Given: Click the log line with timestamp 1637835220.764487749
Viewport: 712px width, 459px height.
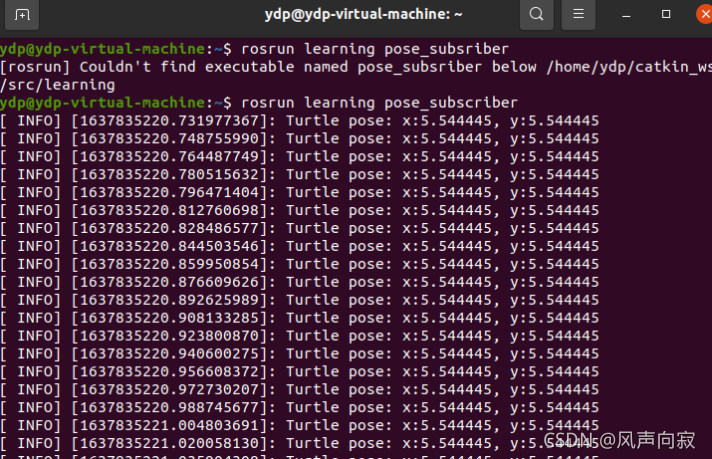Looking at the screenshot, I should point(300,157).
